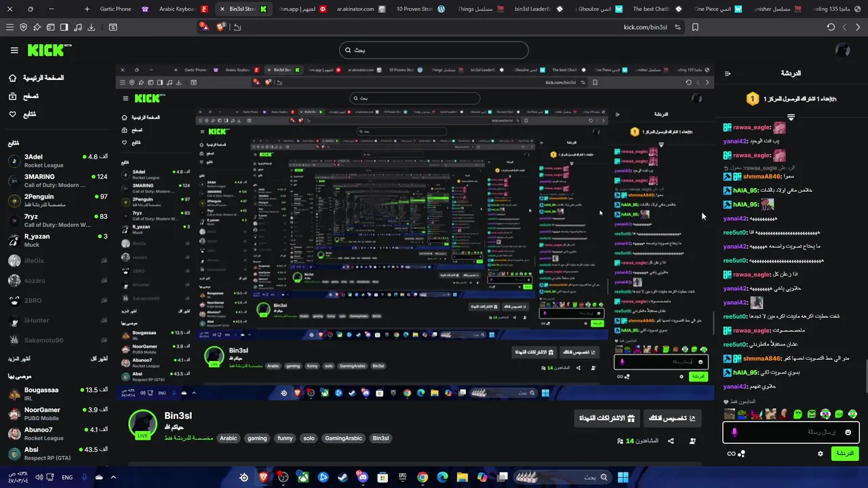
Task: Open offline sozaro channel
Action: pyautogui.click(x=58, y=280)
